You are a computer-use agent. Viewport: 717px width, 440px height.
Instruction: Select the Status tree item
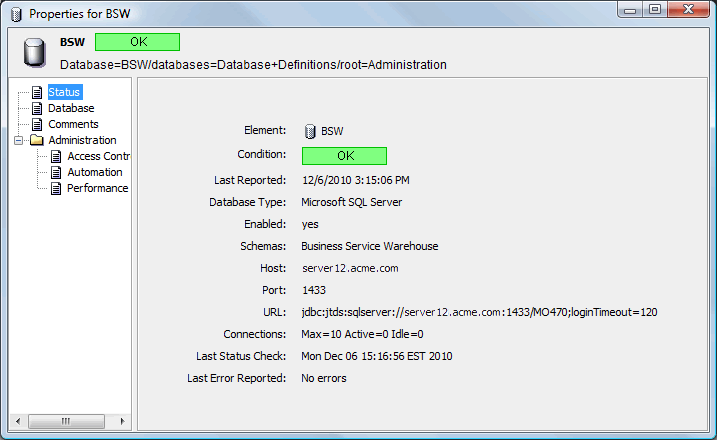pyautogui.click(x=65, y=92)
